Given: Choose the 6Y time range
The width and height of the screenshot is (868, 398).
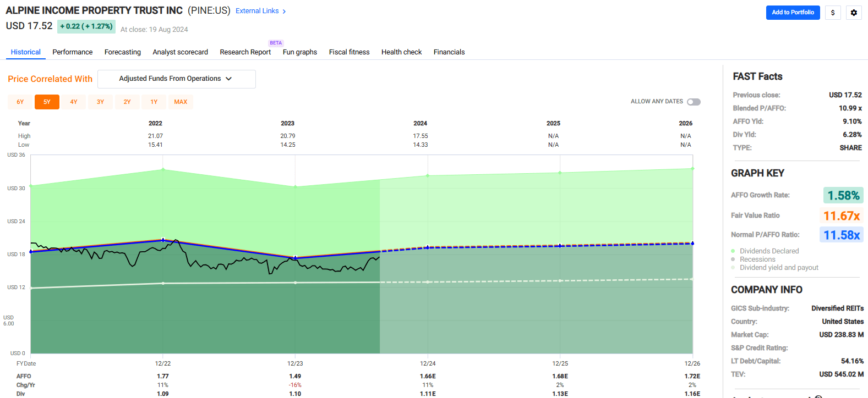Looking at the screenshot, I should [x=20, y=102].
